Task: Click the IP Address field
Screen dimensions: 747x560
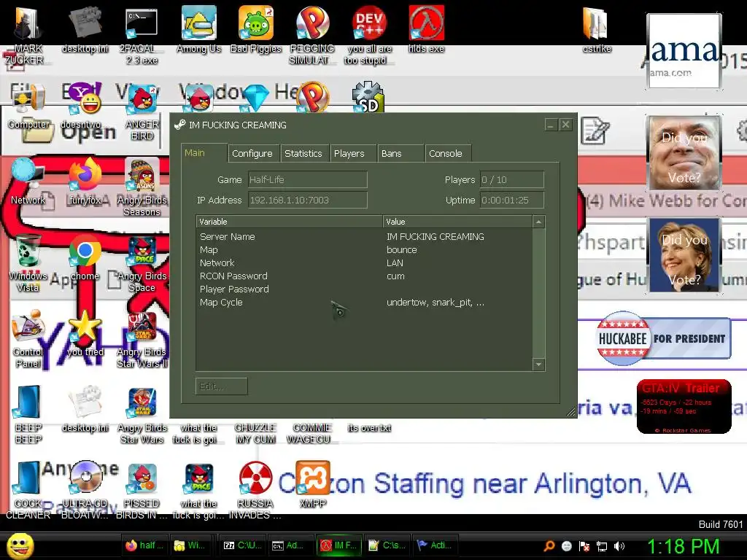Action: coord(308,201)
